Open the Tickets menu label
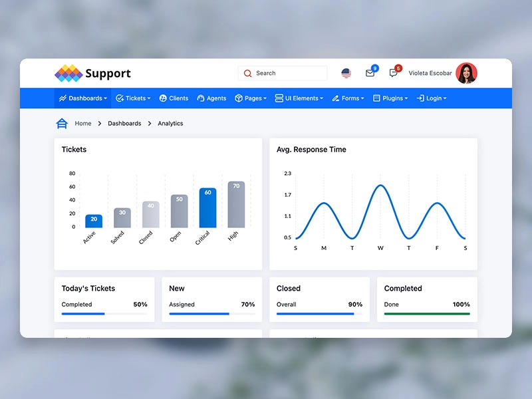This screenshot has width=532, height=399. point(136,98)
